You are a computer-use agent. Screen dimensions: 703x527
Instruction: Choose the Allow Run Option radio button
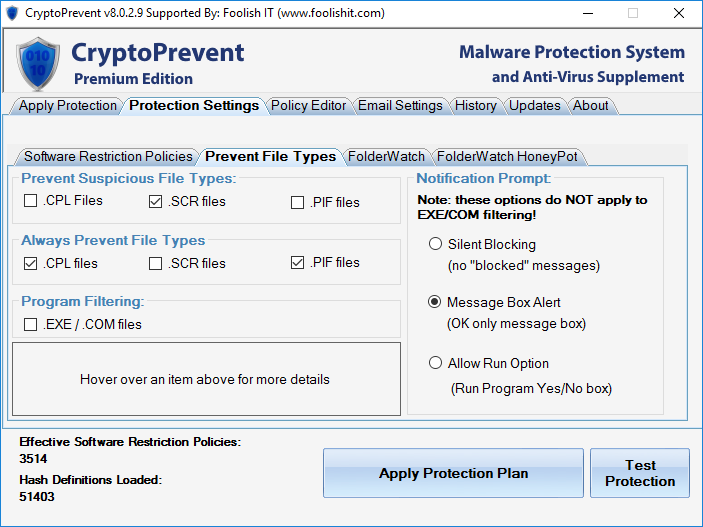pos(435,363)
